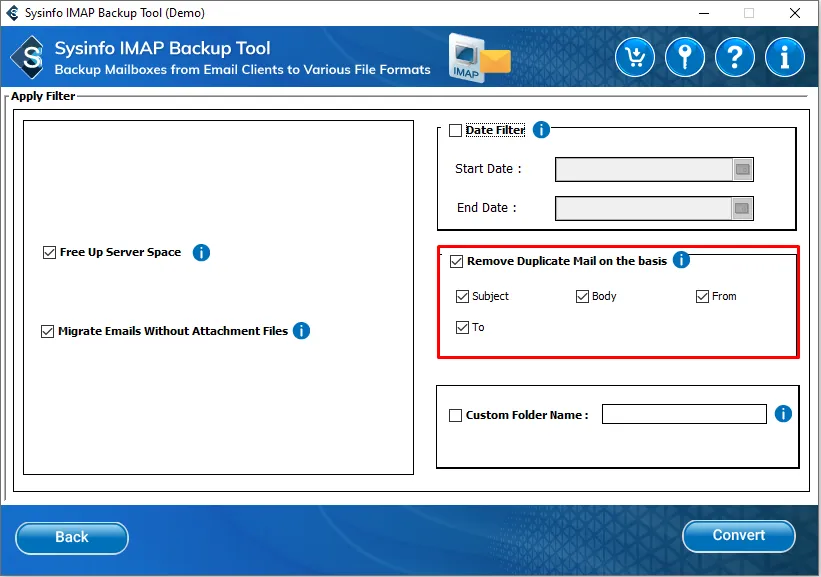
Task: Click the IMAP mail envelope graphic
Action: click(x=480, y=58)
